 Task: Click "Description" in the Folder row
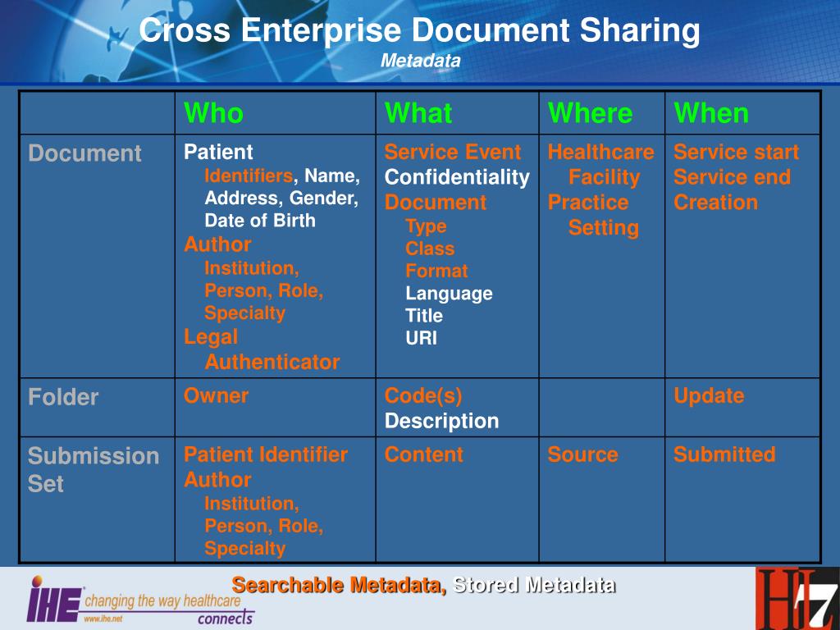(x=442, y=422)
